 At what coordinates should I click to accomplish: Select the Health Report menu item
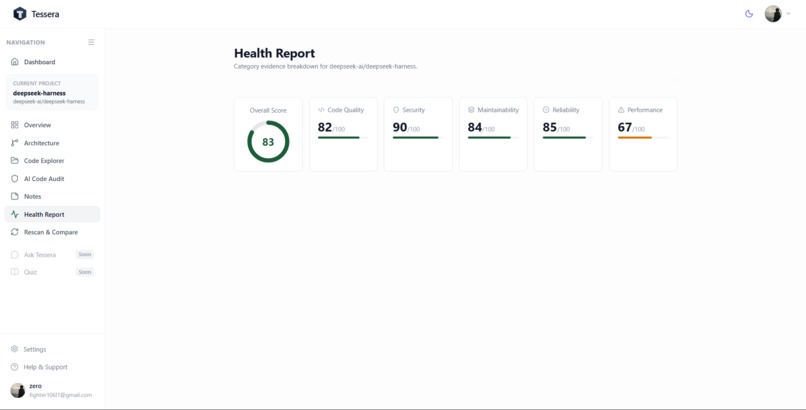[x=52, y=214]
